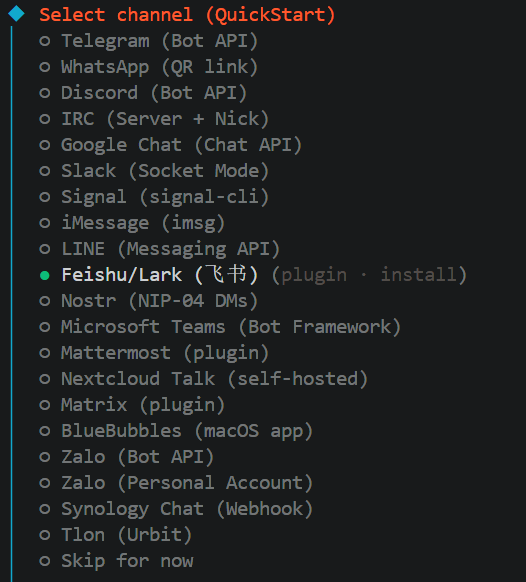
Task: Choose Matrix (plugin) channel
Action: [x=132, y=405]
